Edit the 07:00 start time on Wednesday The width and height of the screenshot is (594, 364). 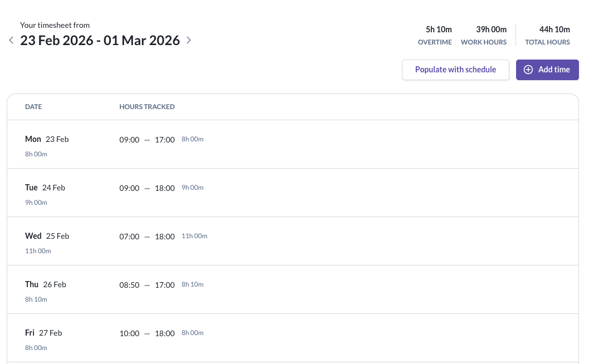pyautogui.click(x=130, y=237)
